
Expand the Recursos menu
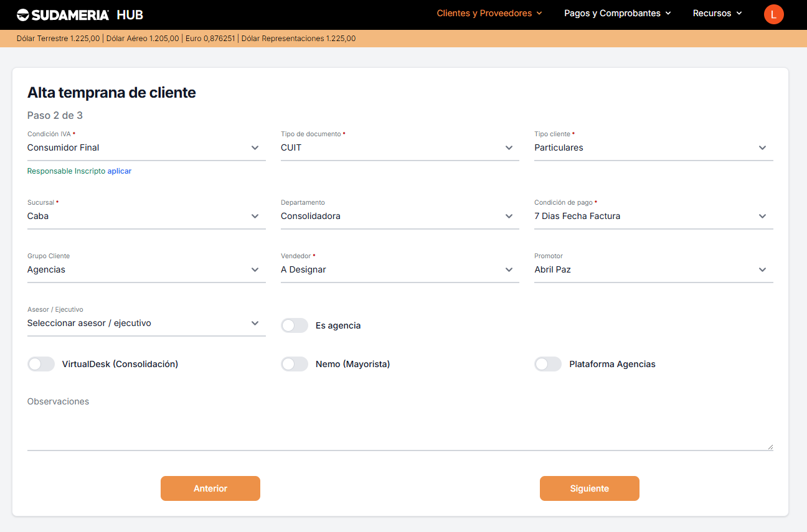pos(717,13)
